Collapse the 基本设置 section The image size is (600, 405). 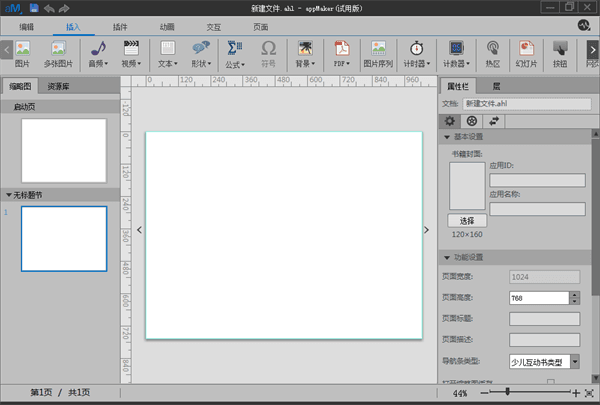(446, 136)
